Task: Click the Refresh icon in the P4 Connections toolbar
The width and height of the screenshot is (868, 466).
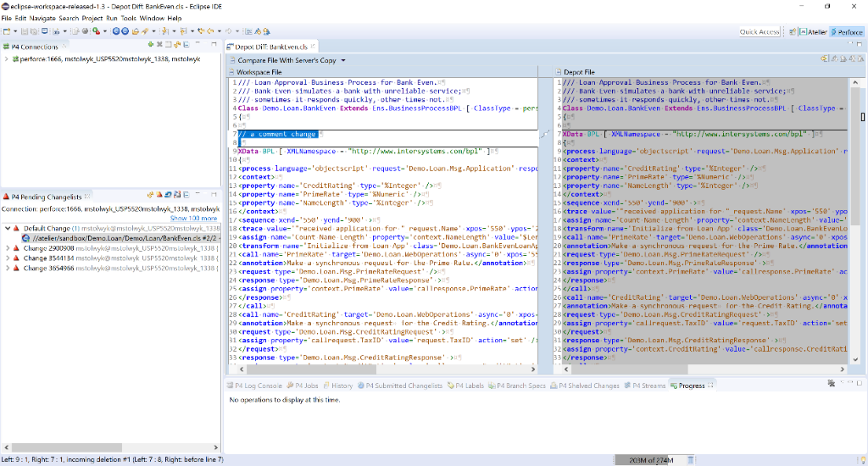Action: [x=176, y=44]
